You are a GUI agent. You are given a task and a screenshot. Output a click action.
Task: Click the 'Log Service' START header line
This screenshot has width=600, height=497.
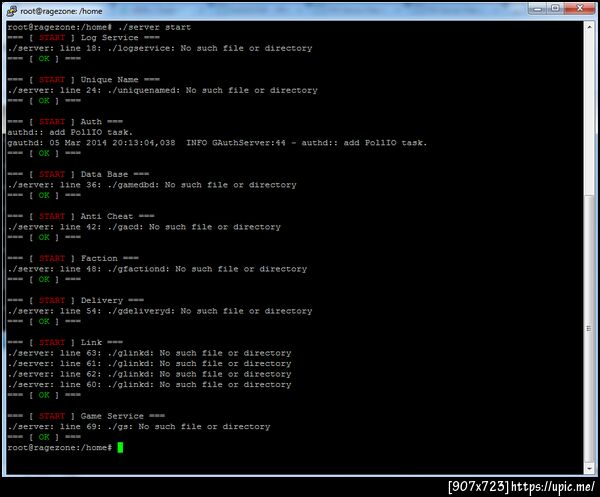click(83, 37)
